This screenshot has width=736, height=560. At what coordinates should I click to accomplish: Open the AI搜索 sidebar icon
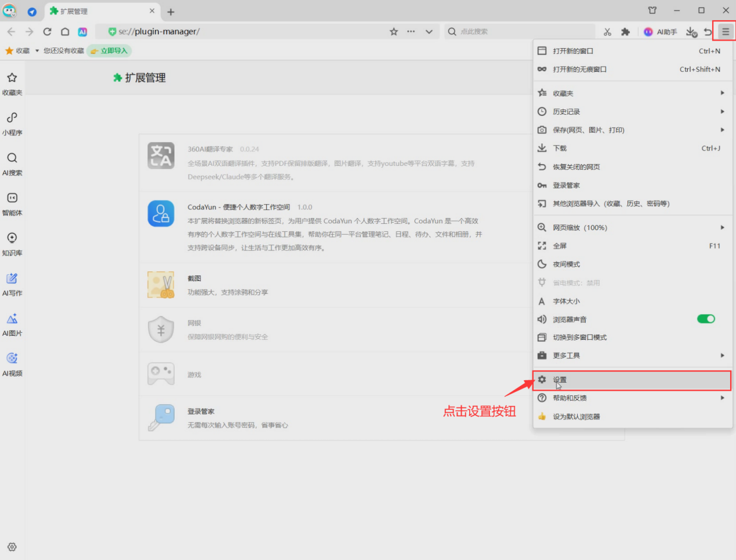point(12,163)
